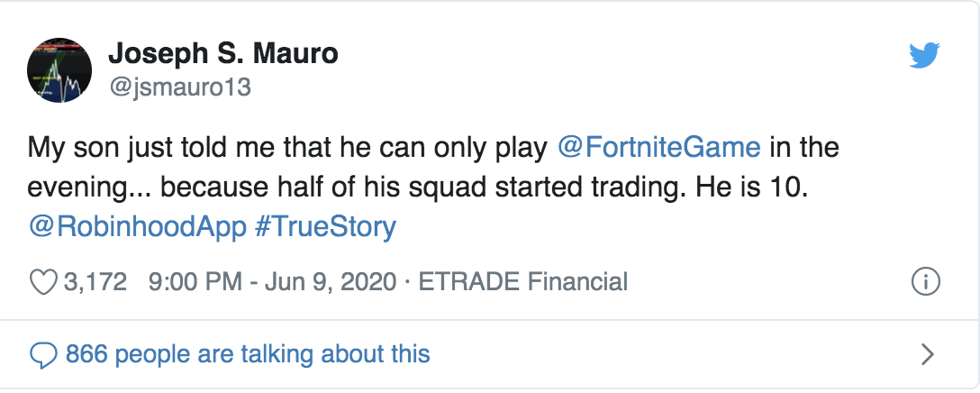
Task: Expand the conversation with the right chevron
Action: pyautogui.click(x=927, y=354)
